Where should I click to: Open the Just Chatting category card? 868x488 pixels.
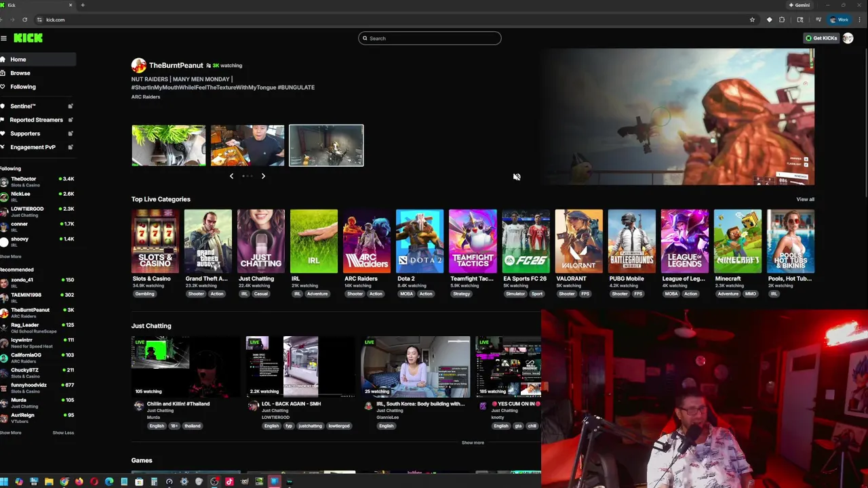[x=261, y=241]
